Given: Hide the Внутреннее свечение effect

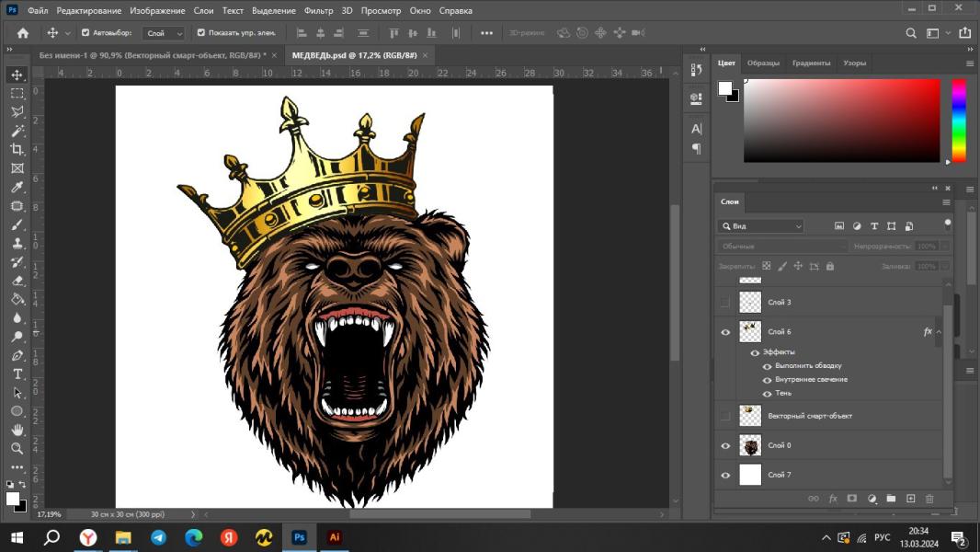Looking at the screenshot, I should click(x=767, y=380).
